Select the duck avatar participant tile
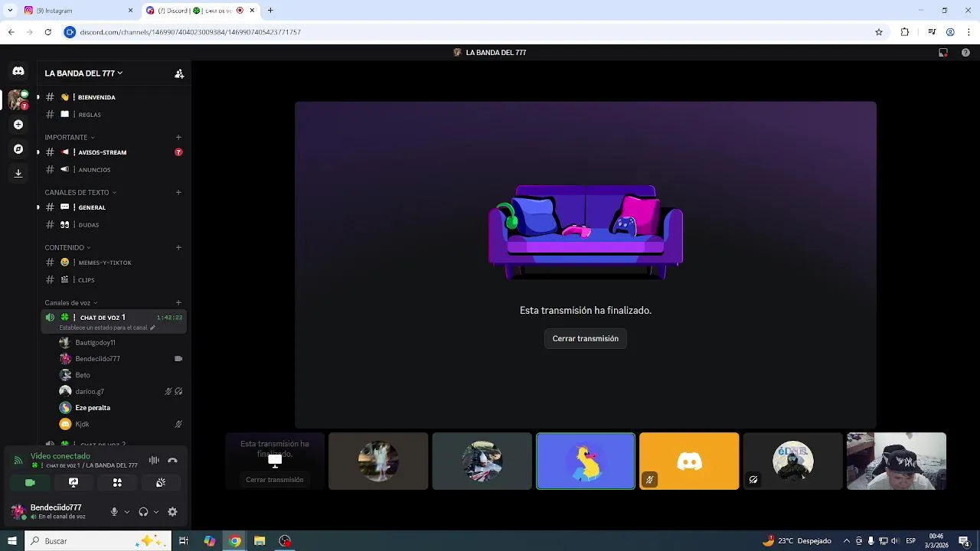This screenshot has width=980, height=551. (x=586, y=461)
